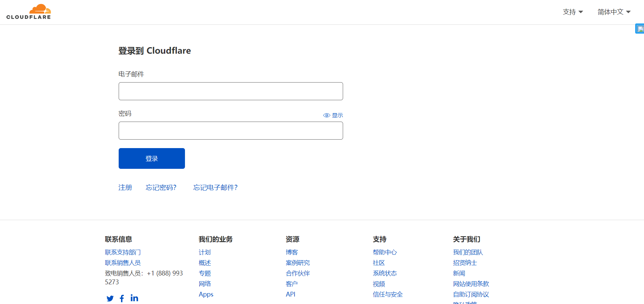Click the sales phone number text
644x304 pixels.
(x=144, y=278)
